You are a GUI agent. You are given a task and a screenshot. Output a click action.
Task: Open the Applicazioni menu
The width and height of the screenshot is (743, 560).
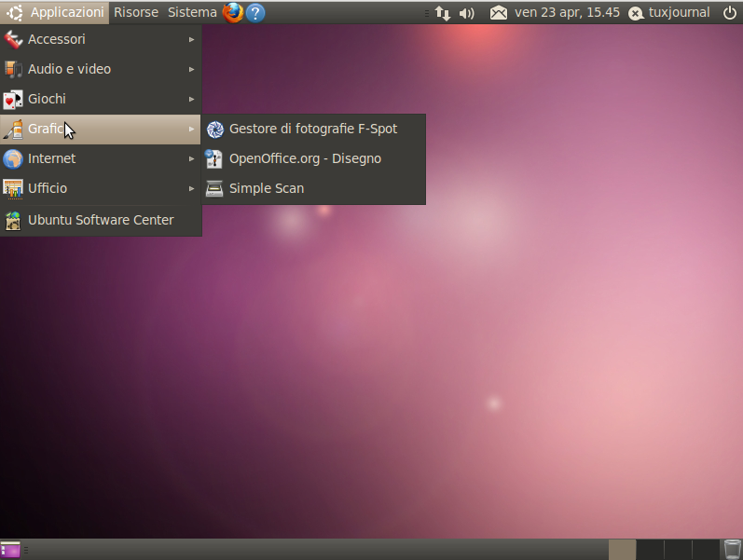click(x=55, y=13)
